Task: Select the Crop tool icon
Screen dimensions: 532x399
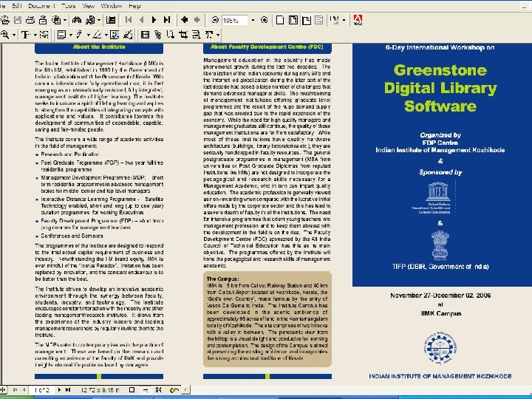Action: tap(183, 35)
